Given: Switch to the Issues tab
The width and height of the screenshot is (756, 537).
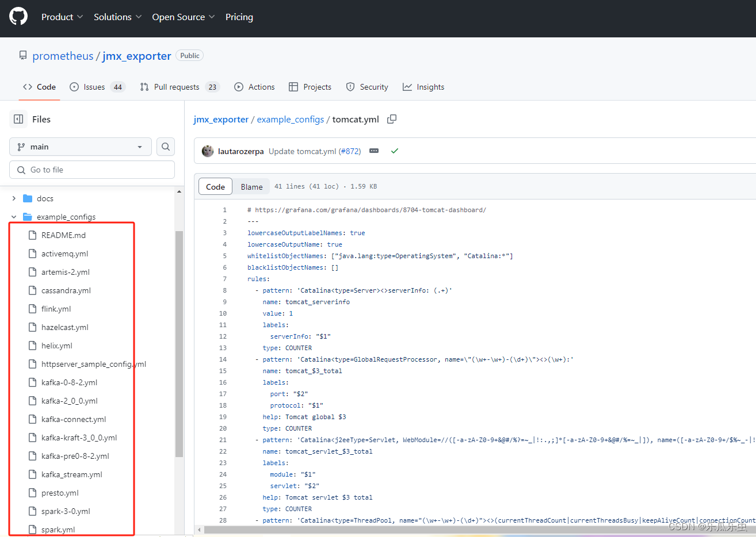Looking at the screenshot, I should 97,87.
